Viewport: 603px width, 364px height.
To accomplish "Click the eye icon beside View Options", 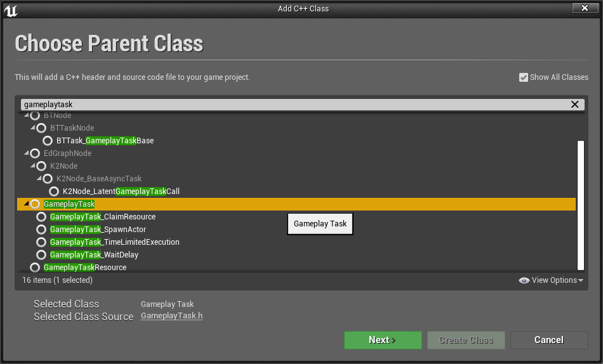I will coord(524,280).
